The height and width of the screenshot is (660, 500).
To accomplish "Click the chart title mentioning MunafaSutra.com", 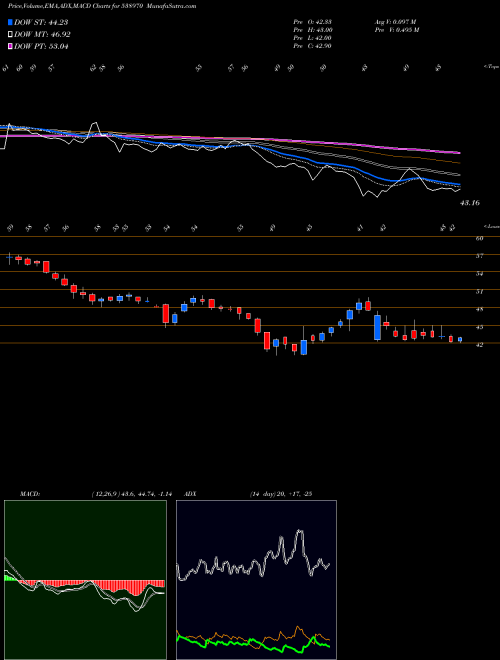I will (102, 6).
